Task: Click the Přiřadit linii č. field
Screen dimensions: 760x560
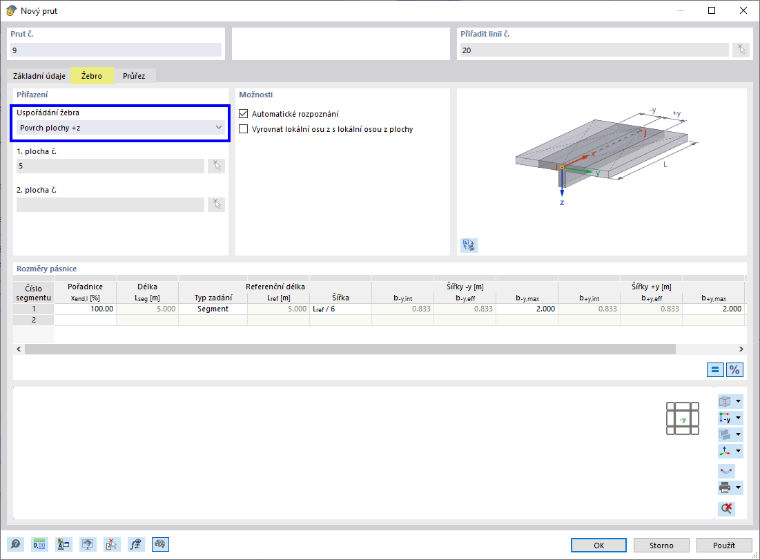Action: [x=594, y=50]
